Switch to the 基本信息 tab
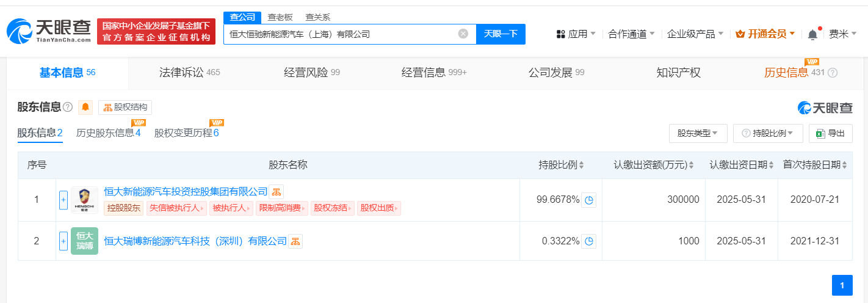Viewport: 868px width, 303px height. (x=68, y=73)
